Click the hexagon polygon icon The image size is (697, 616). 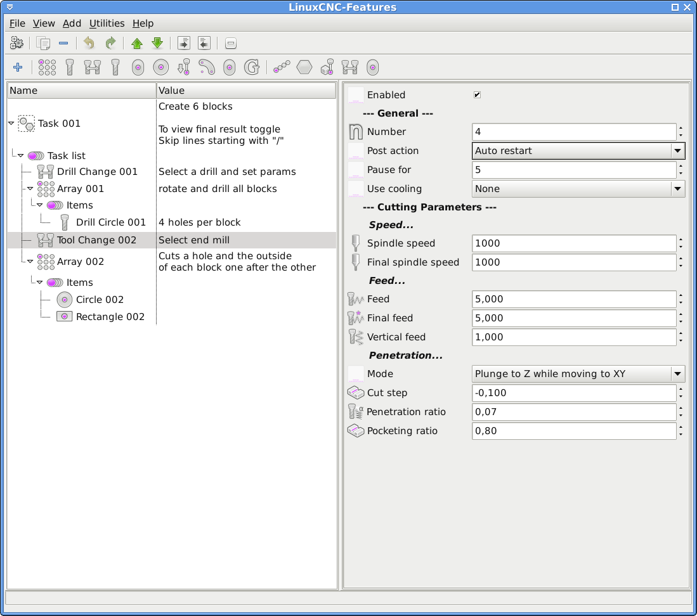click(304, 68)
